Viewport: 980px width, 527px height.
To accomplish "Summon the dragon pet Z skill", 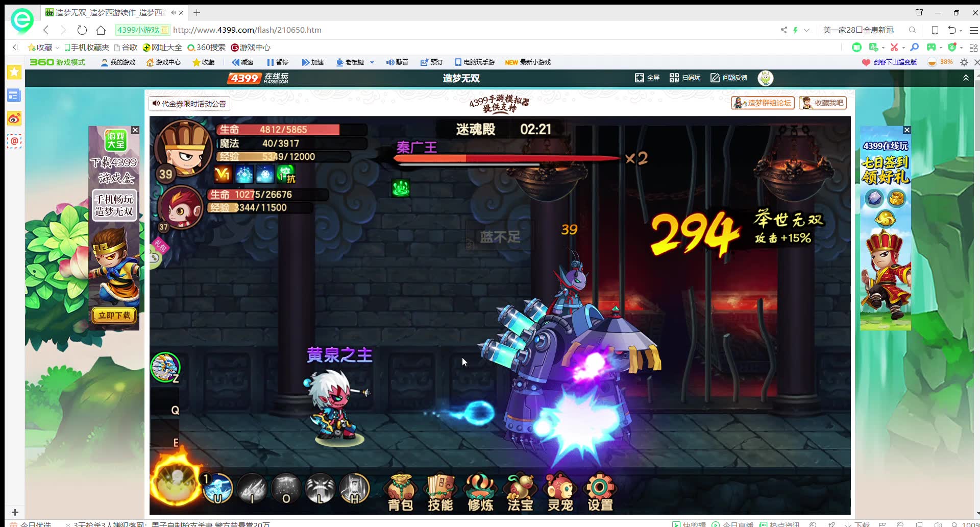I will coord(165,367).
